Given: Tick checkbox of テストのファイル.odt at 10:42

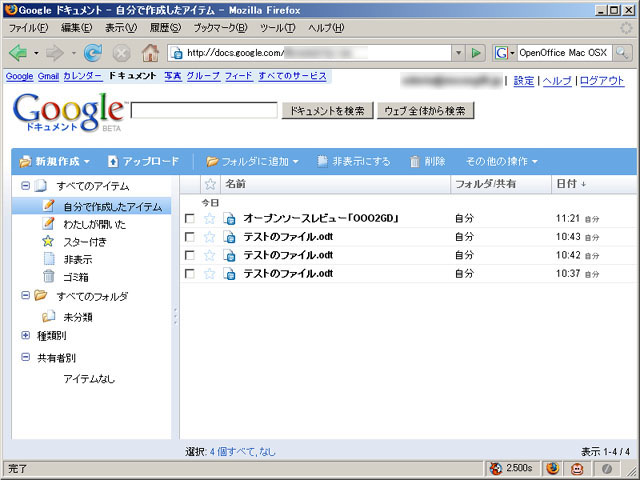Looking at the screenshot, I should coord(190,255).
